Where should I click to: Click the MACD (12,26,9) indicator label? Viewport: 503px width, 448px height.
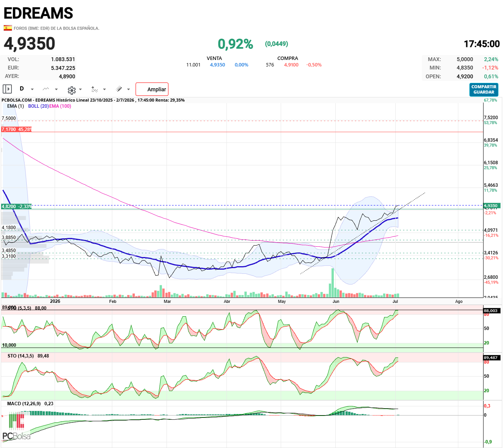click(x=24, y=404)
